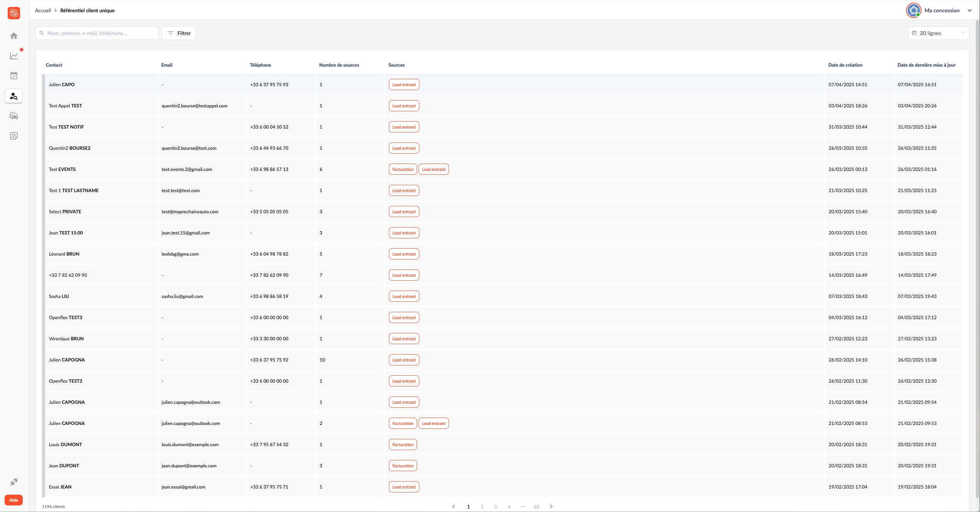Click the Filtrer button
Screen dimensions: 980x512
click(x=179, y=33)
